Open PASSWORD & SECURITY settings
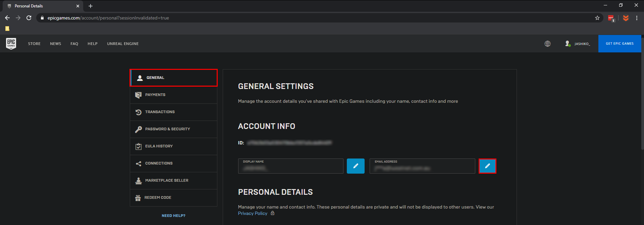 [173, 129]
